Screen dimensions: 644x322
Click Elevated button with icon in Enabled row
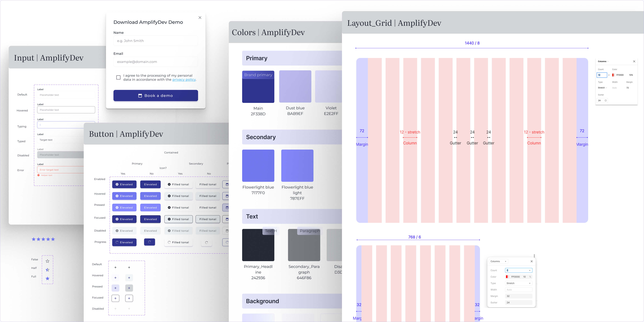pyautogui.click(x=124, y=185)
